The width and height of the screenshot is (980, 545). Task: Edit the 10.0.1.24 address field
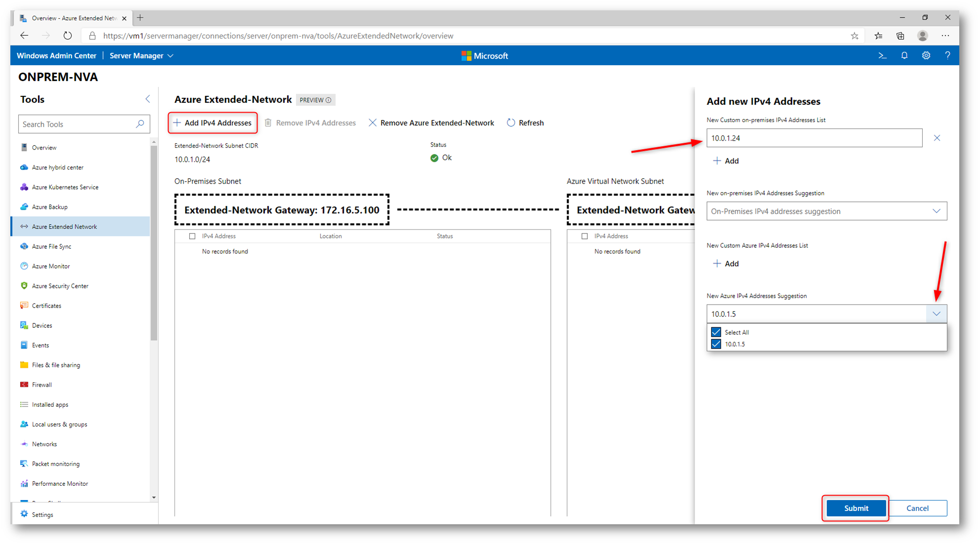(814, 138)
